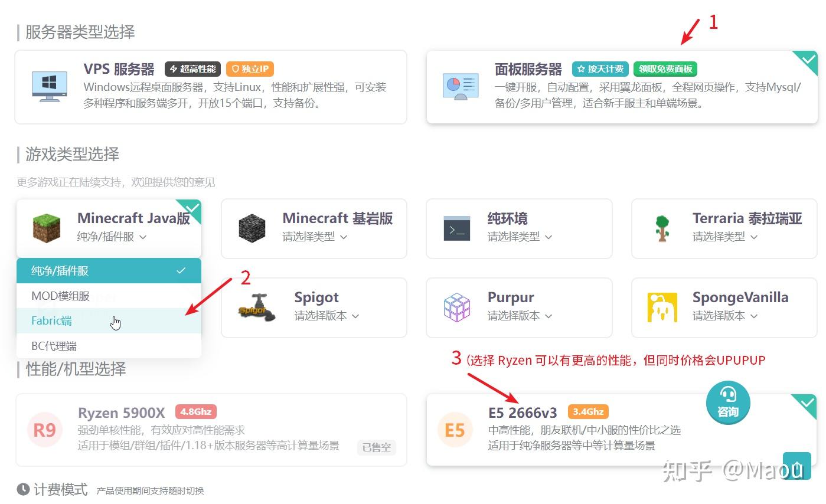Toggle the checkmark next to 纯净/插件服
Screen dimensions: 826x504
[x=181, y=270]
